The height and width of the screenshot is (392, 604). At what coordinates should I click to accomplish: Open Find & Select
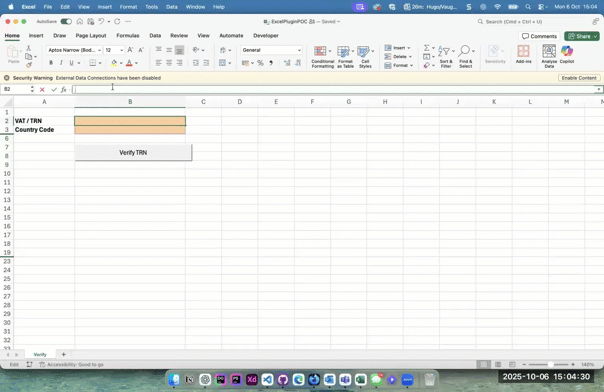[x=466, y=57]
